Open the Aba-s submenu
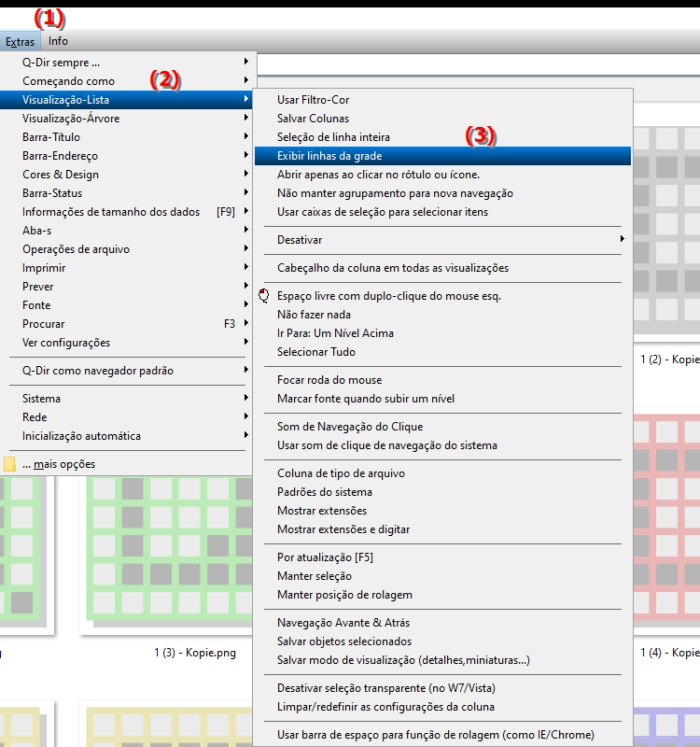This screenshot has width=700, height=747. [127, 231]
